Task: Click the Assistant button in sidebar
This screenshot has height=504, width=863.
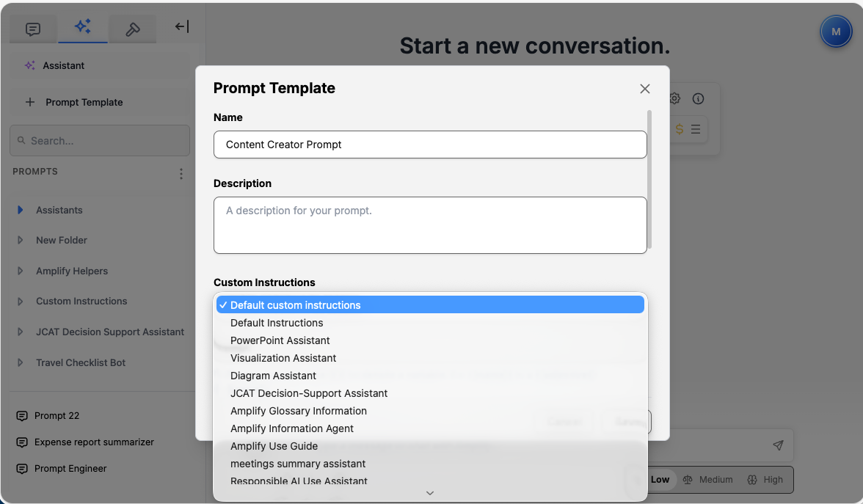Action: [64, 66]
